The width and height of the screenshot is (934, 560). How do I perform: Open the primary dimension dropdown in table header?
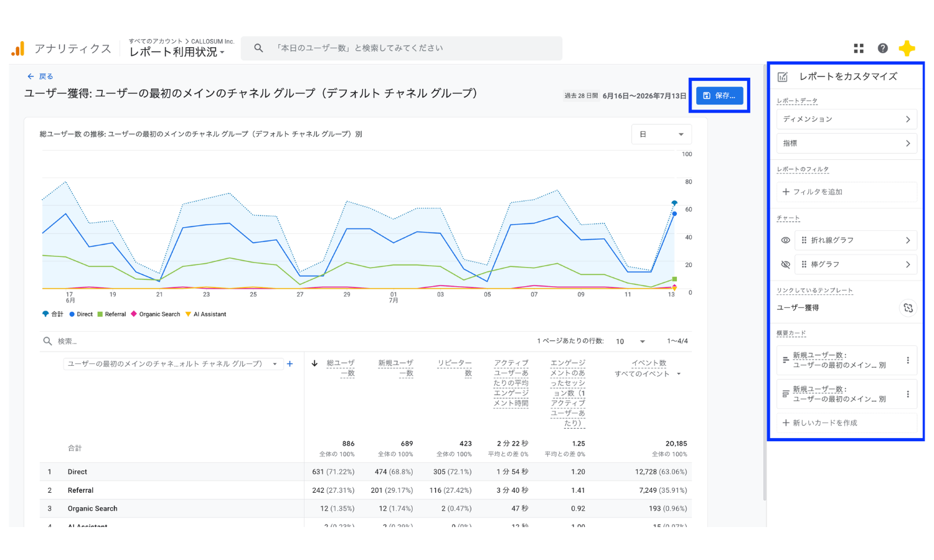pyautogui.click(x=173, y=364)
